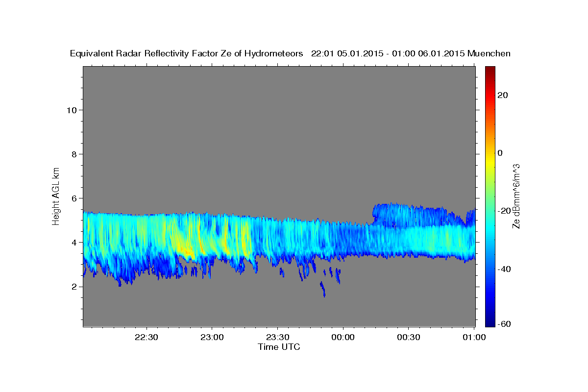The image size is (588, 392).
Task: Click the height tick label '8'
Action: click(74, 154)
